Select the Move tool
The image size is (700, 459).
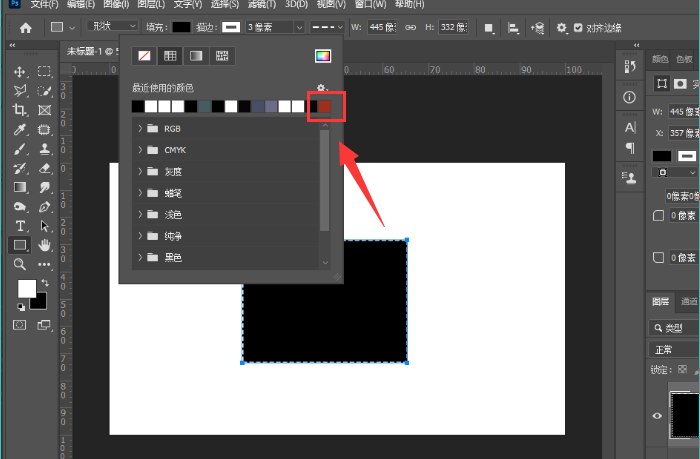(x=19, y=72)
